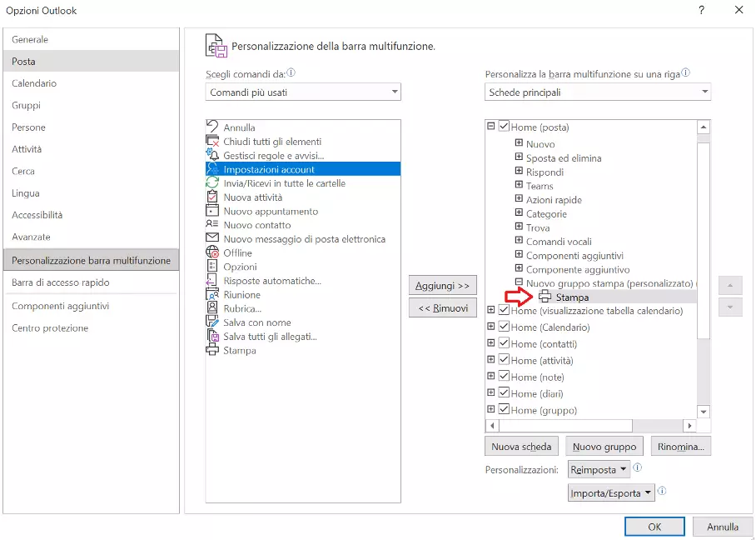The height and width of the screenshot is (540, 756).
Task: Click the Nuova scheda button
Action: tap(521, 447)
